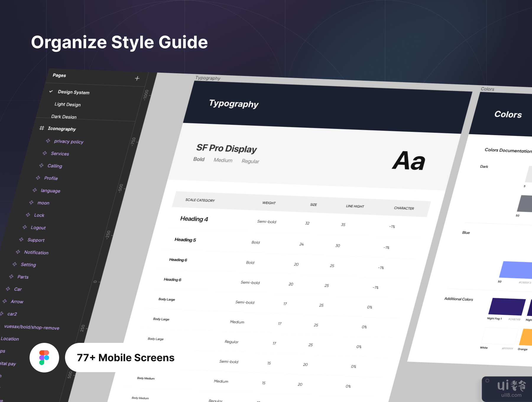Viewport: 532px width, 402px height.
Task: Click the component icon beside Lock
Action: click(x=28, y=215)
